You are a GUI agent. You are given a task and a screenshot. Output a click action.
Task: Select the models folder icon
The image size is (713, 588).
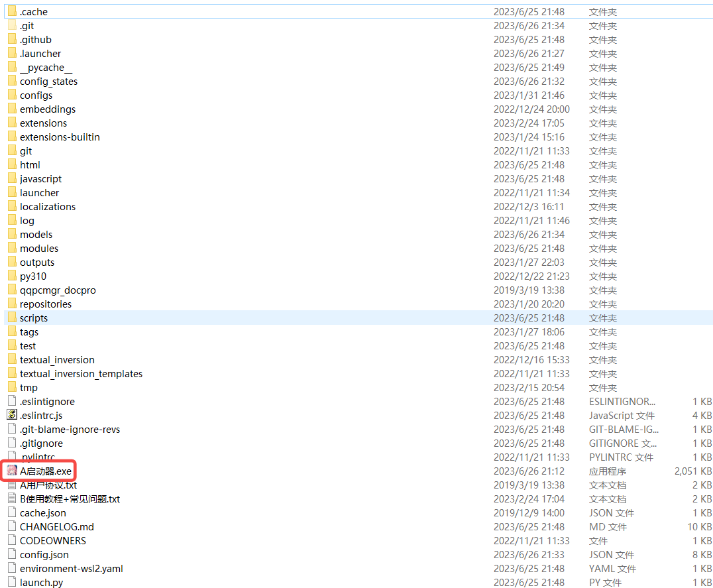coord(12,234)
